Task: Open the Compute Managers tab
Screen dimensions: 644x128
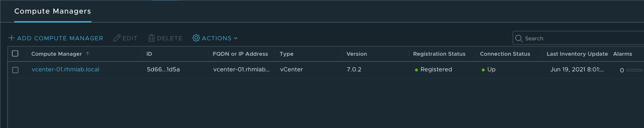Action: (53, 11)
